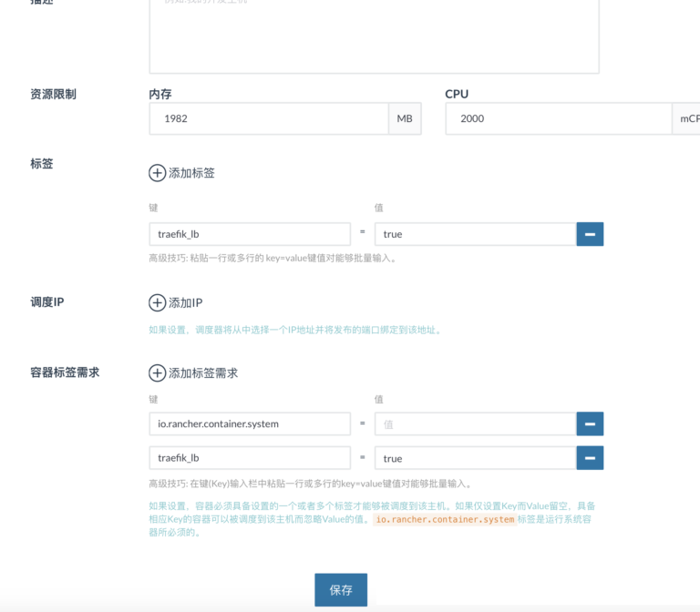Screen dimensions: 700x612
Task: Edit the io.rancher.container.system key field
Action: tap(250, 423)
